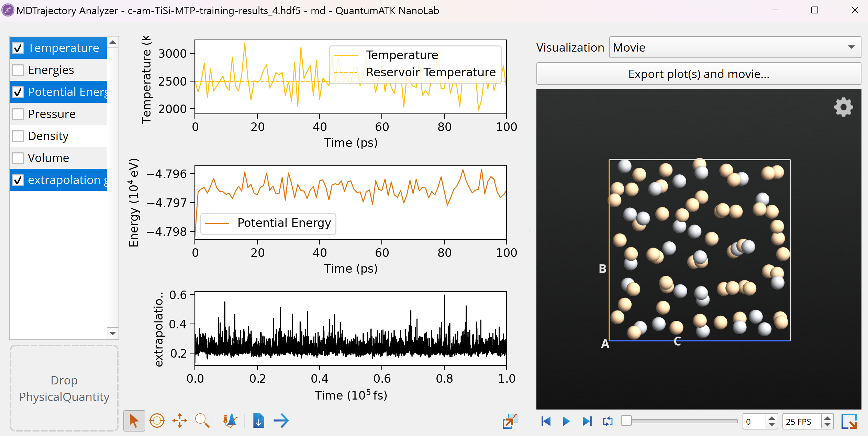Open the Visualization Movie dropdown
The height and width of the screenshot is (436, 868).
(x=735, y=47)
